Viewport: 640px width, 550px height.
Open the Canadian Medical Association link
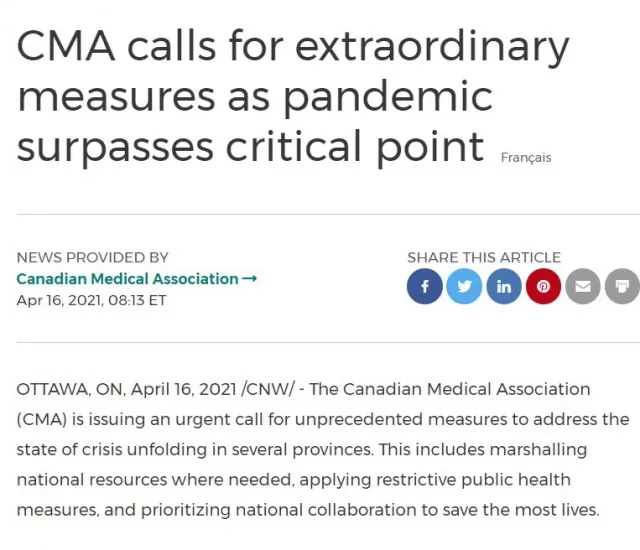point(127,279)
